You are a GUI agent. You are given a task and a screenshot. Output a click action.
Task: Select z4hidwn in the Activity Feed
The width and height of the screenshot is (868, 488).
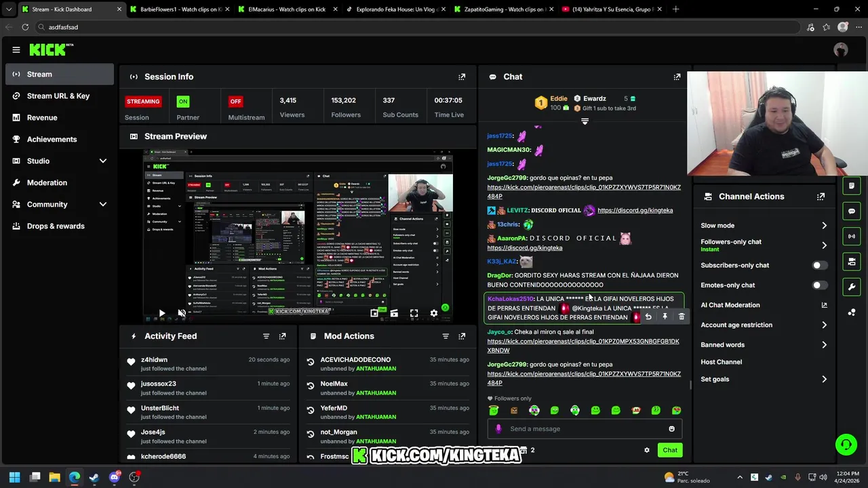tap(154, 360)
